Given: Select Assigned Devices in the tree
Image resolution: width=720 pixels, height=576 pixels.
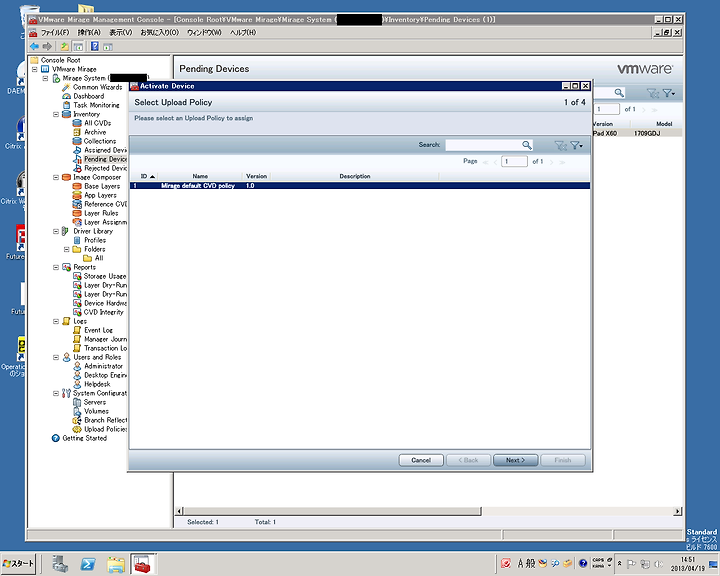Looking at the screenshot, I should [105, 150].
